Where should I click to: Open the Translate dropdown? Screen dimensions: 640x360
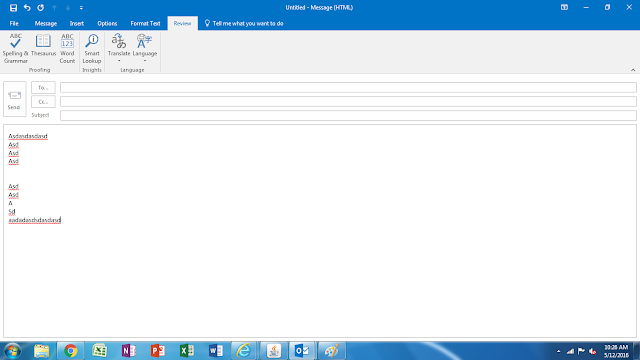[119, 48]
